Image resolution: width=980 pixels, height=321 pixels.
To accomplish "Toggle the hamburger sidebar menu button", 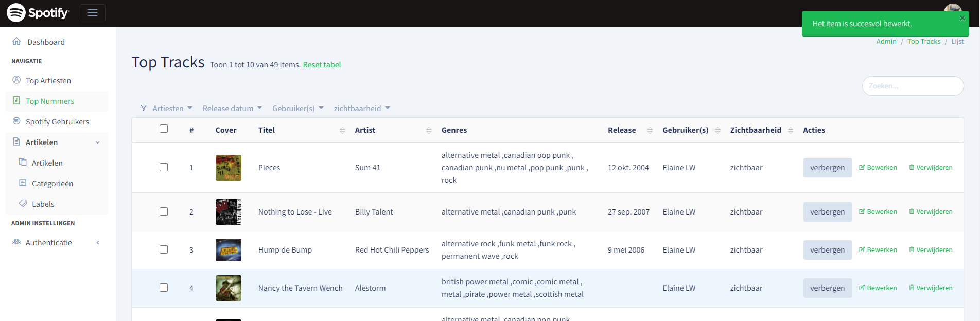I will coord(93,13).
